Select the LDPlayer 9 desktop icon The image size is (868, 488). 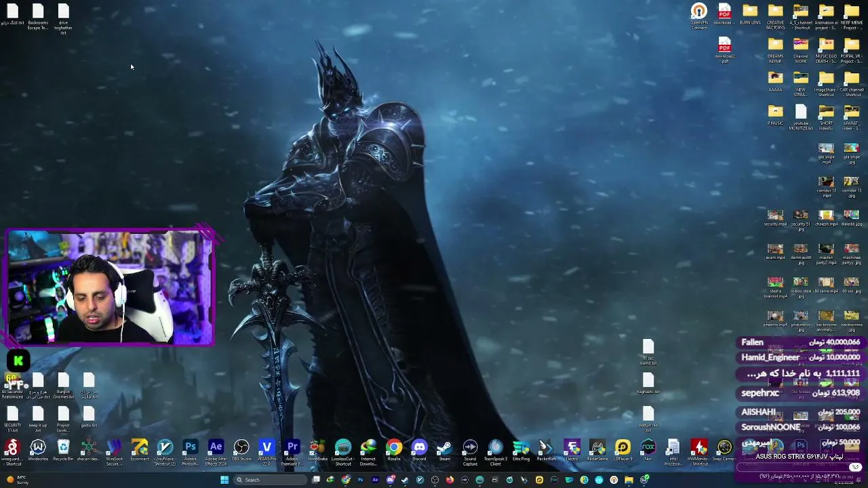click(623, 451)
